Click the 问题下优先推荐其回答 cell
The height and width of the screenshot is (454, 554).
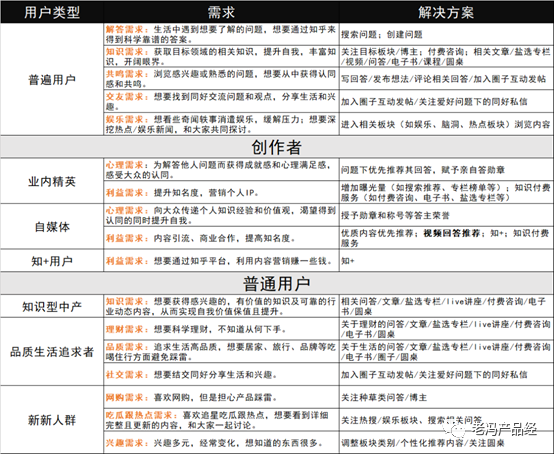click(446, 170)
